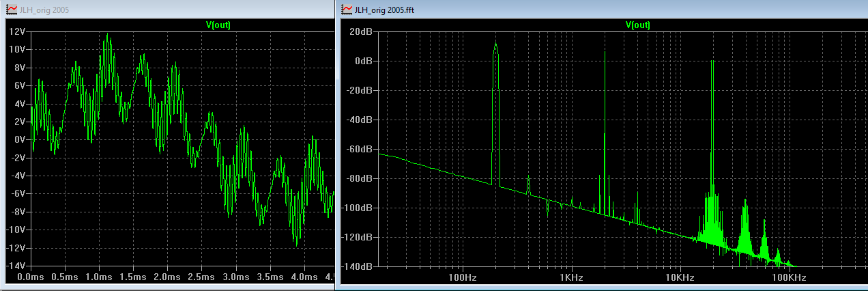868x291 pixels.
Task: Select the JLH_orig 2005 window title
Action: [44, 10]
